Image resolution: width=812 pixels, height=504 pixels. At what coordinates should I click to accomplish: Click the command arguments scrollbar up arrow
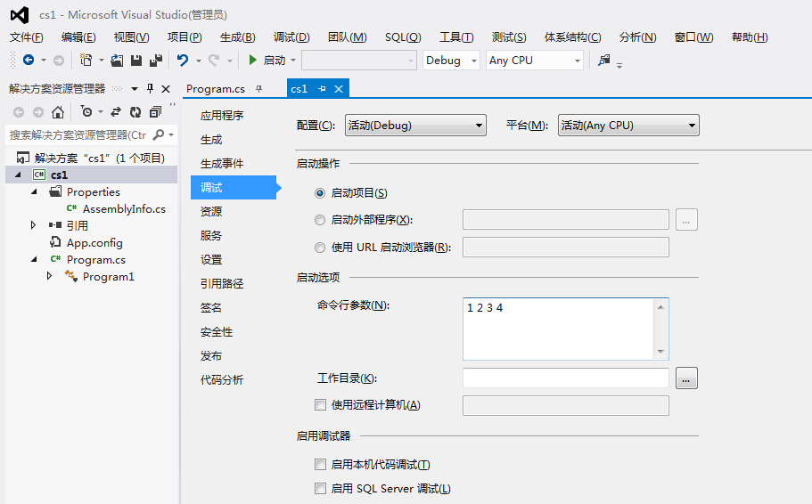[x=660, y=307]
